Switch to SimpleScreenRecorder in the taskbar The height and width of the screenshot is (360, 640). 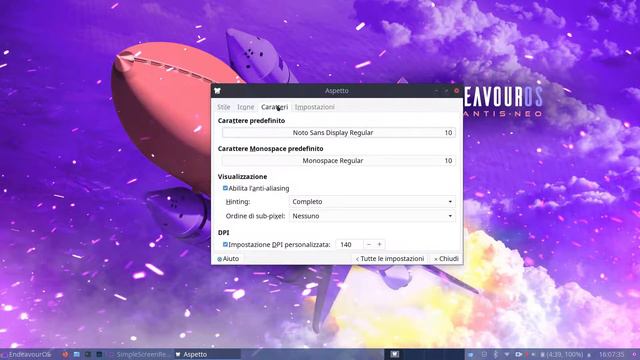(140, 354)
